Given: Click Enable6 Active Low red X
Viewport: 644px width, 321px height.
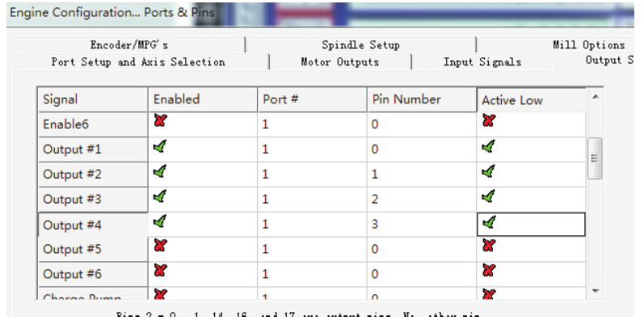Looking at the screenshot, I should [488, 120].
